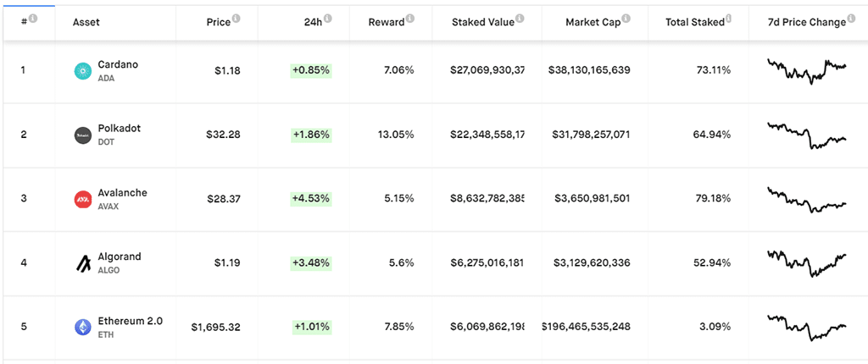Click the 79.18% total staked value
The height and width of the screenshot is (364, 868).
714,199
